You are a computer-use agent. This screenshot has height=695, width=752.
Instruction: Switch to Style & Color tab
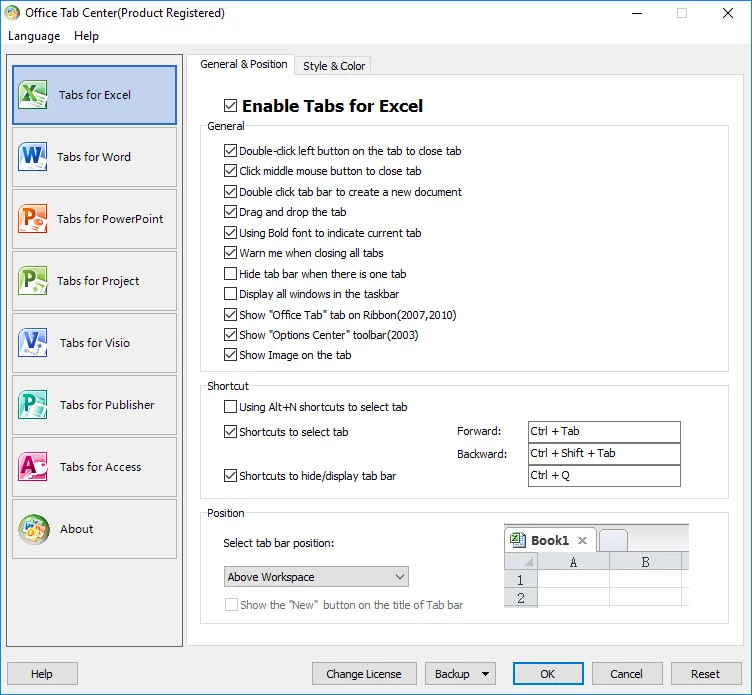(x=334, y=66)
